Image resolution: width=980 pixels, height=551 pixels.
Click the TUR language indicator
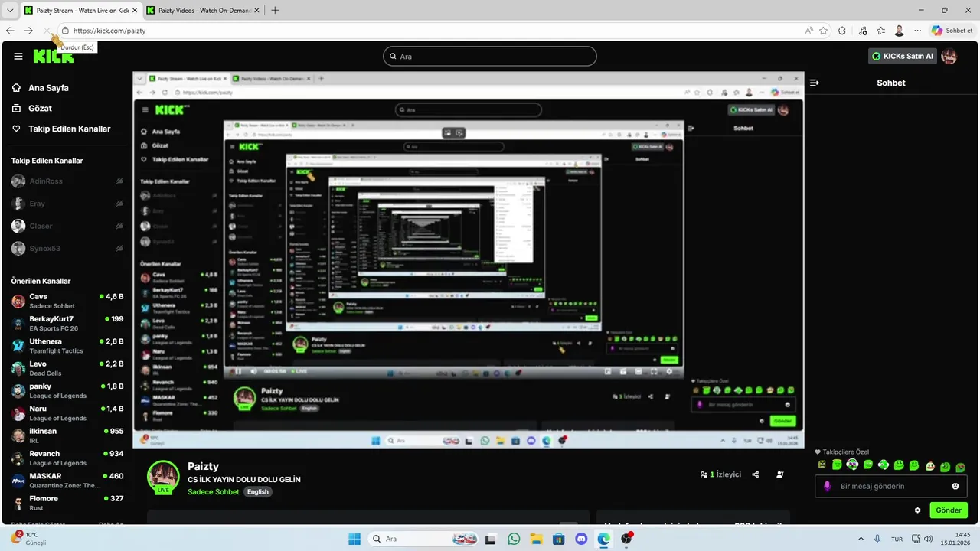[897, 539]
